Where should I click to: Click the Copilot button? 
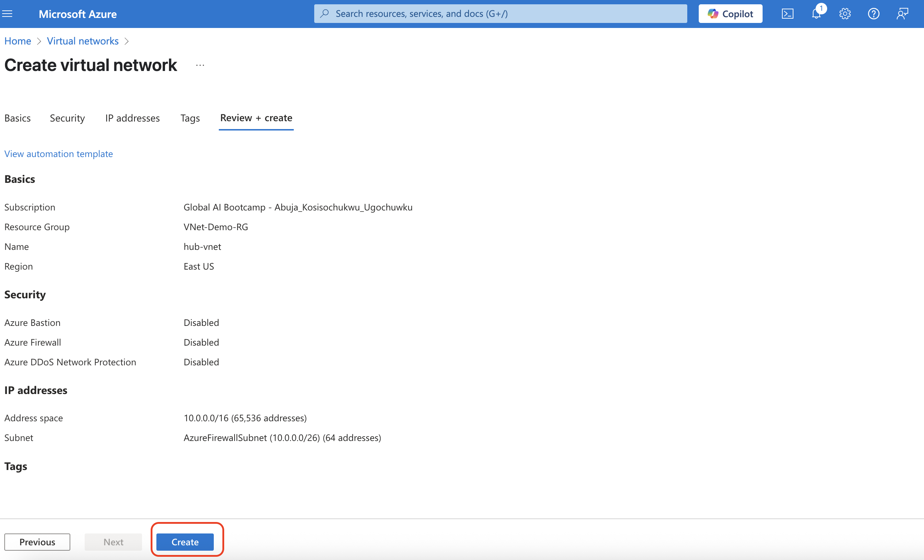(730, 14)
